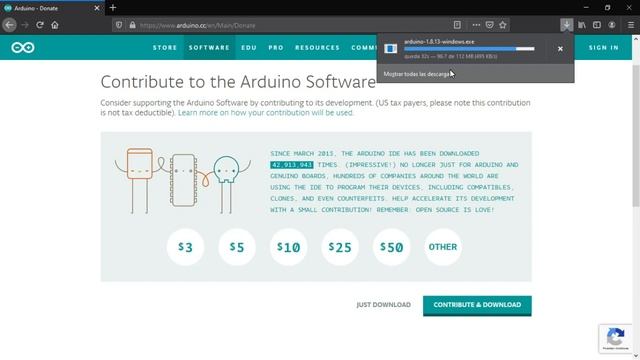Click CONTRIBUTE & DOWNLOAD button

click(x=477, y=305)
